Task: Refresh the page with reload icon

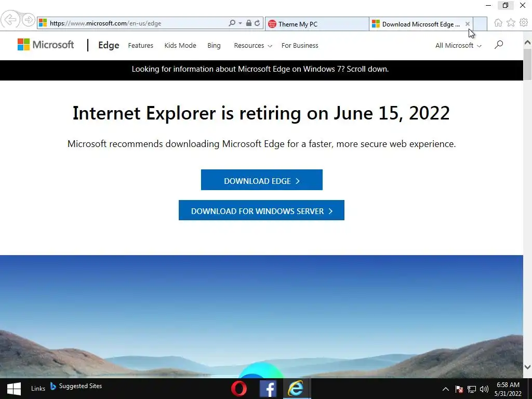Action: click(x=258, y=23)
